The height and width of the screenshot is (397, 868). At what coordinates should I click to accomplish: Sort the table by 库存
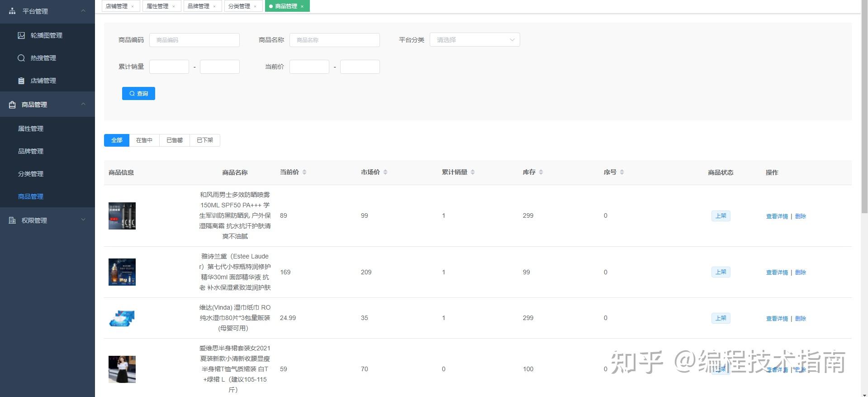541,172
